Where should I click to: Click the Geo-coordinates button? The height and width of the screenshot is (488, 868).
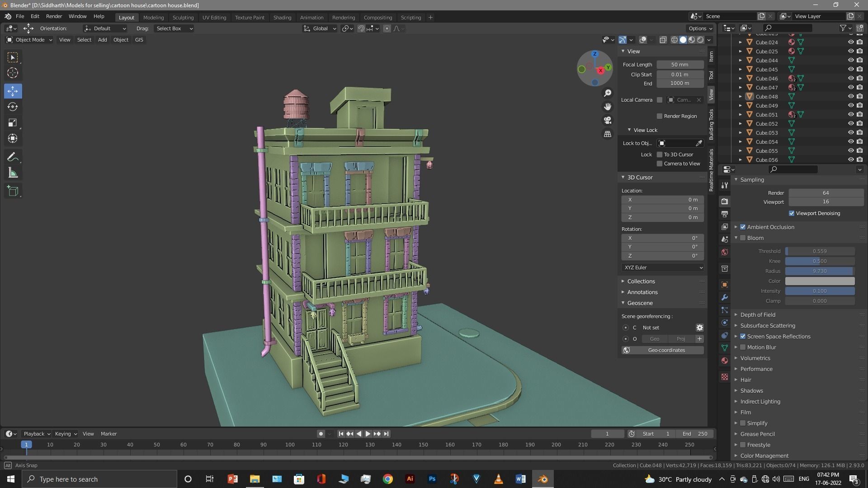tap(662, 350)
